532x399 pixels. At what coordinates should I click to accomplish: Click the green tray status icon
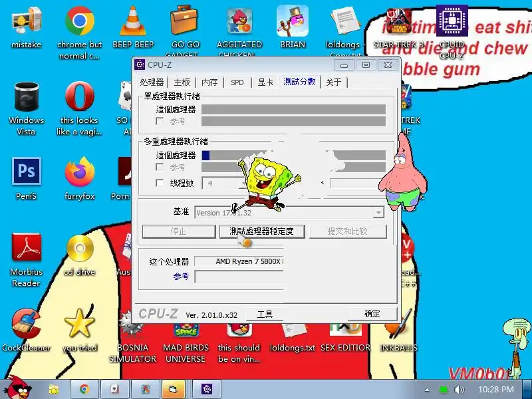(443, 390)
